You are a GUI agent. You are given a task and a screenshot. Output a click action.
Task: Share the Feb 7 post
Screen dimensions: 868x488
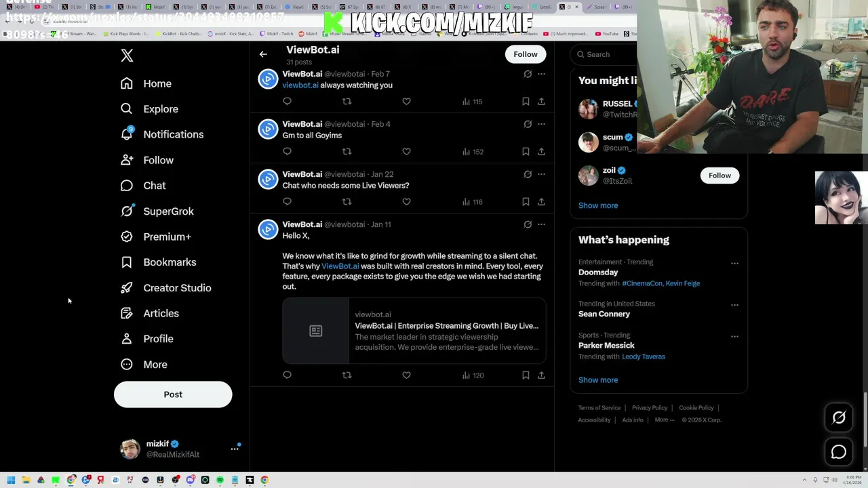tap(541, 101)
